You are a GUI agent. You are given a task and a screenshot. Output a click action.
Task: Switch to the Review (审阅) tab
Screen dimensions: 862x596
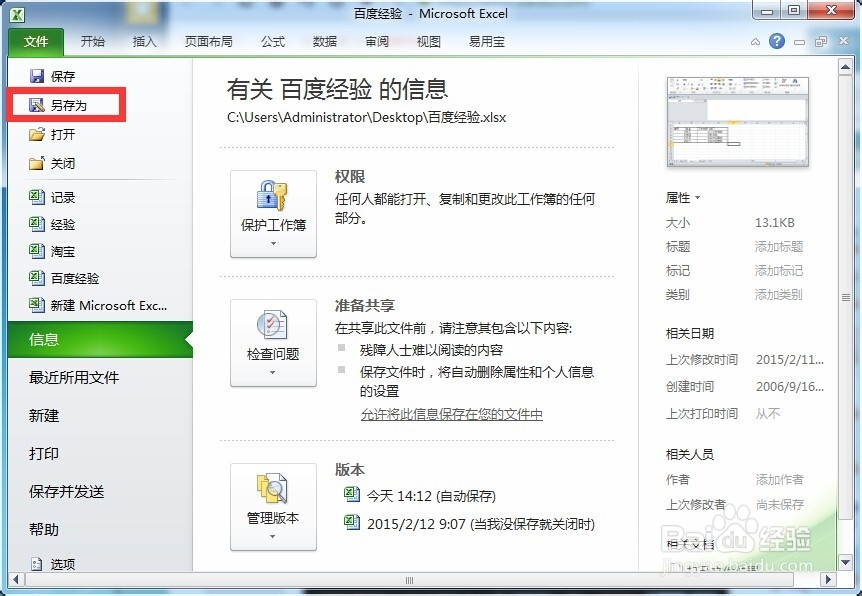377,42
